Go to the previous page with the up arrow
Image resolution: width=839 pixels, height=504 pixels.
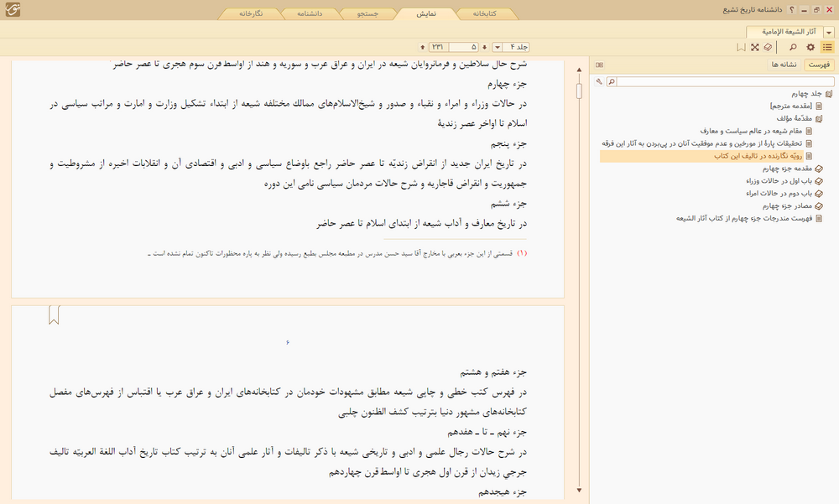tap(423, 47)
